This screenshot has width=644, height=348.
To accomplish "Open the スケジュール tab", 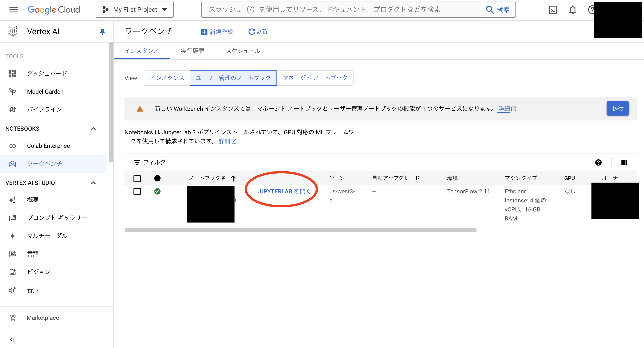I will point(243,51).
